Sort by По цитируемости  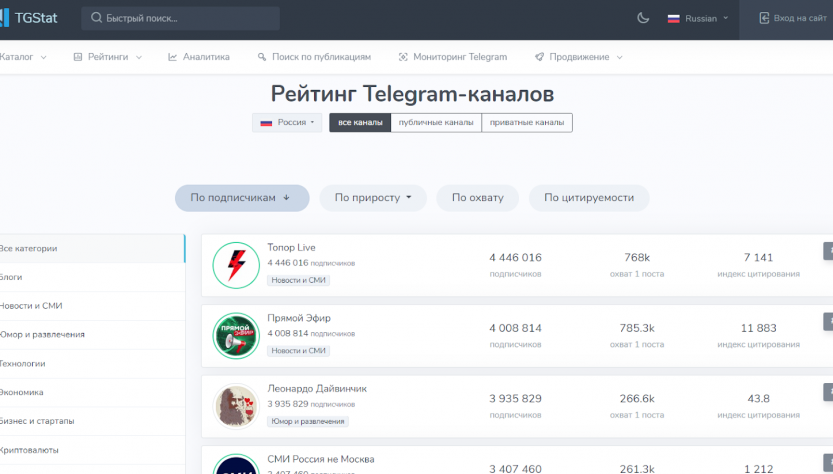point(588,198)
